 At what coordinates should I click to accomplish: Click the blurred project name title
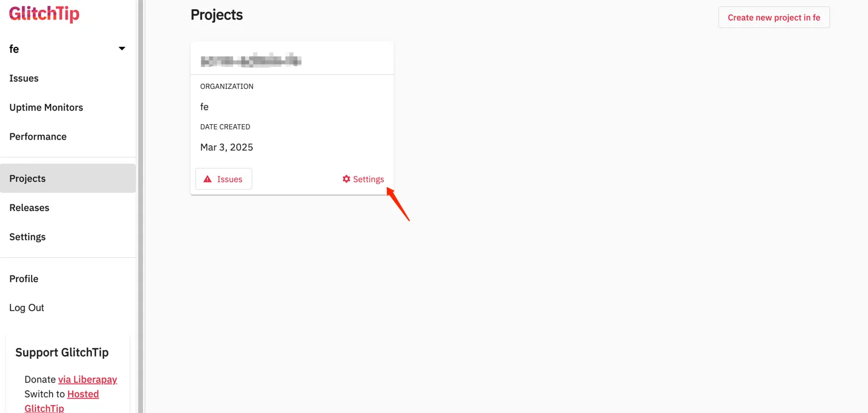[251, 60]
